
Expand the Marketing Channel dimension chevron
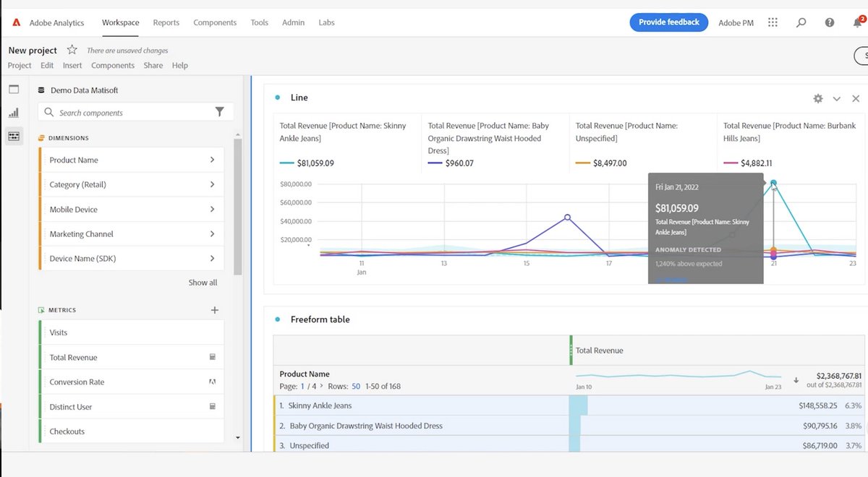pyautogui.click(x=212, y=233)
